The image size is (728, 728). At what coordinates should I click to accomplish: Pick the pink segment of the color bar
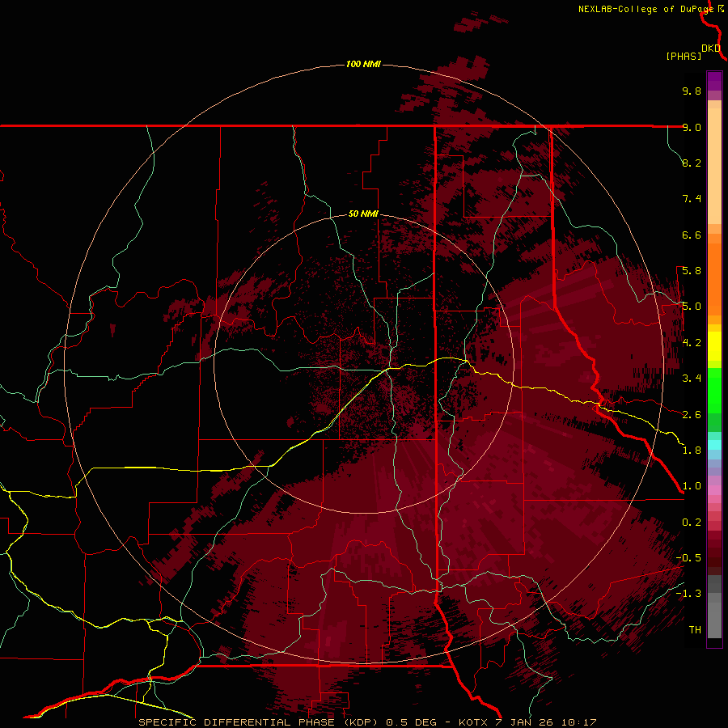(714, 490)
